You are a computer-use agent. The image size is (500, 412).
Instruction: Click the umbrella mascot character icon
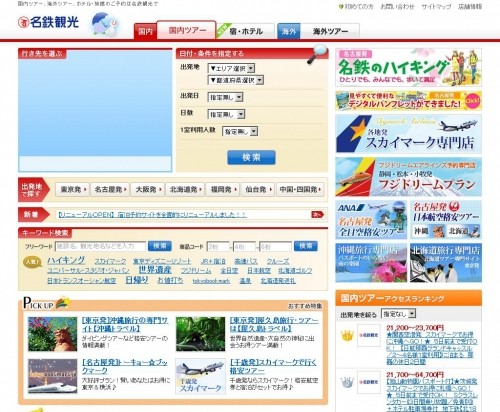105,24
